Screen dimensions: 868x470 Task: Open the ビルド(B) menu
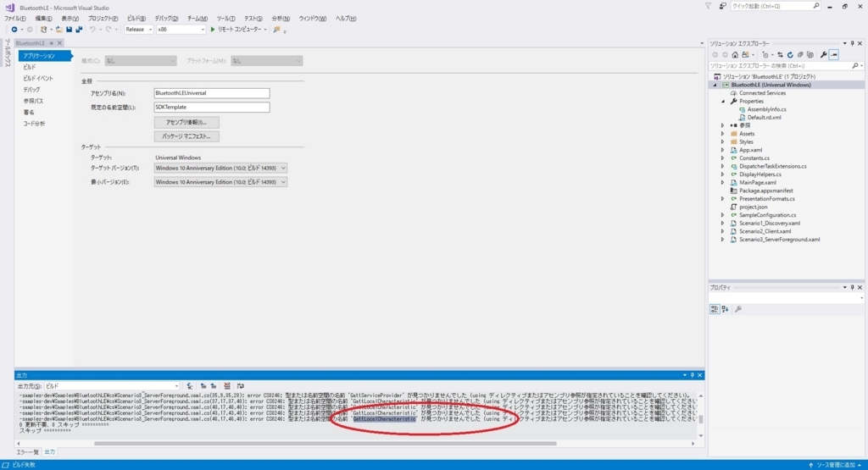[136, 19]
